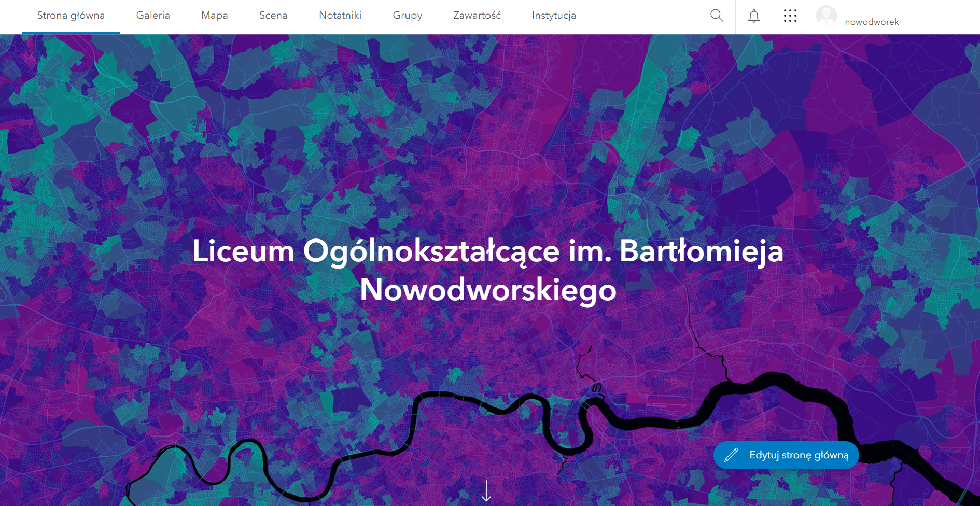Open the Galeria tab

point(153,16)
